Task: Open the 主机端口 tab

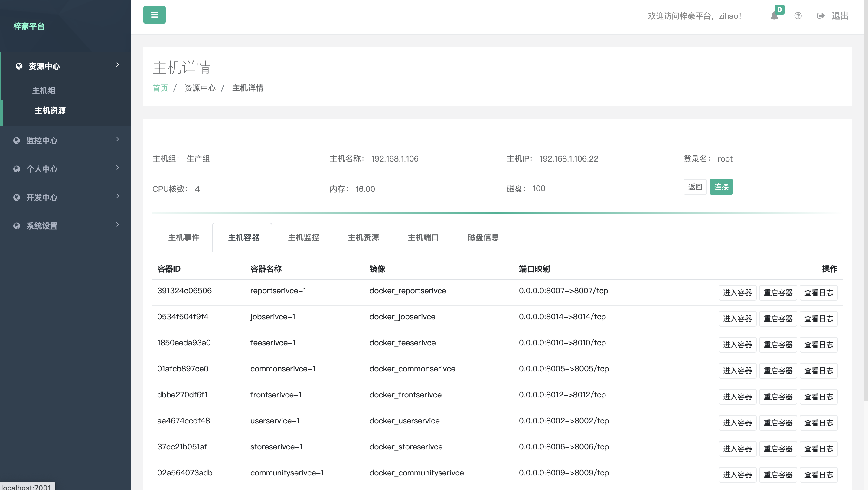Action: tap(423, 237)
